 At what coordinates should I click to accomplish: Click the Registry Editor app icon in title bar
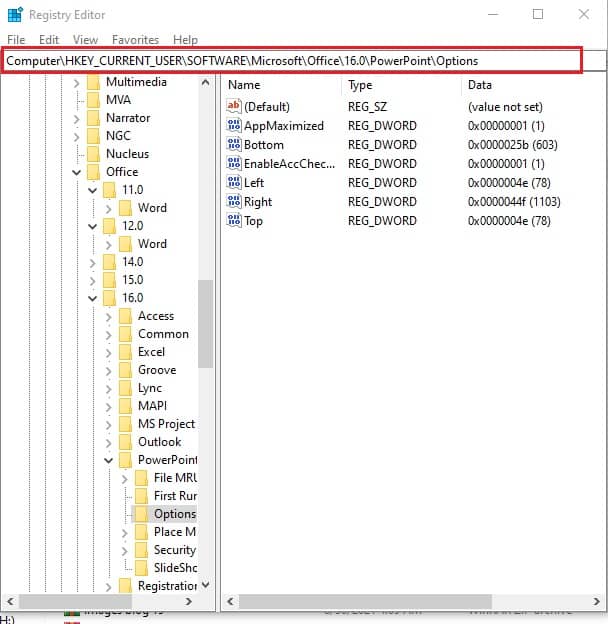click(15, 15)
